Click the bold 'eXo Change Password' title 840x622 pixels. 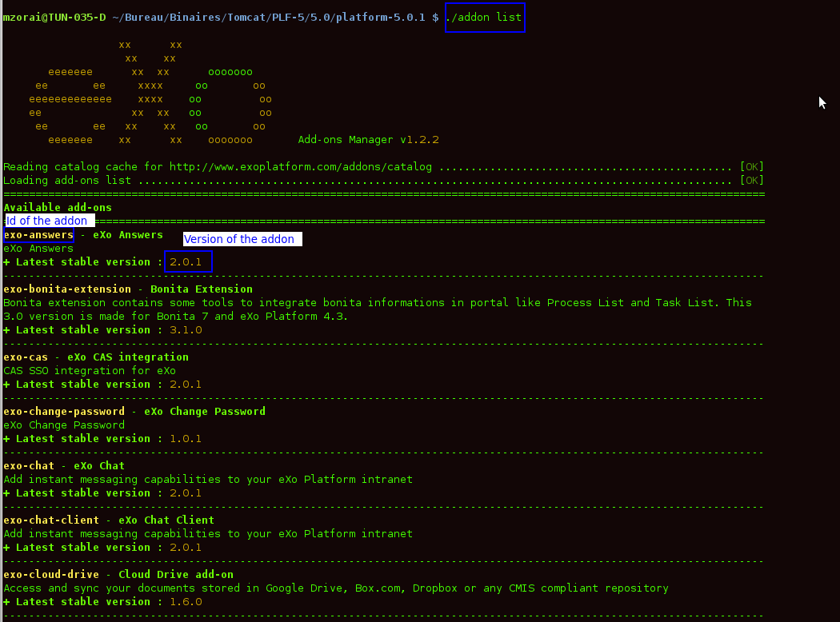[205, 411]
